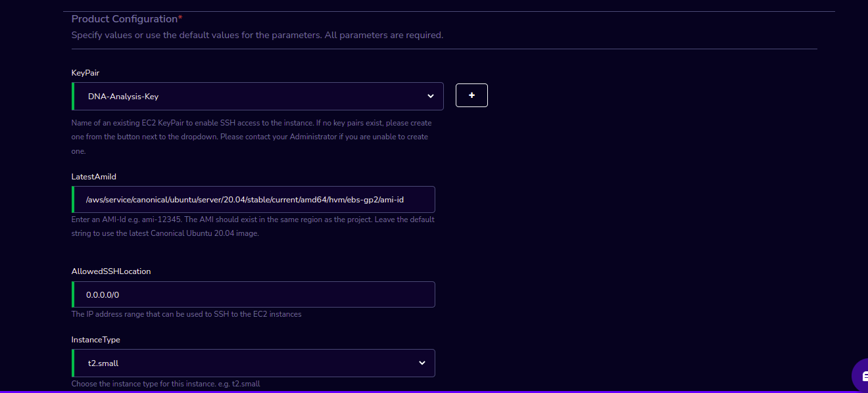The width and height of the screenshot is (868, 393).
Task: Click the plus icon to create key pair
Action: [471, 95]
